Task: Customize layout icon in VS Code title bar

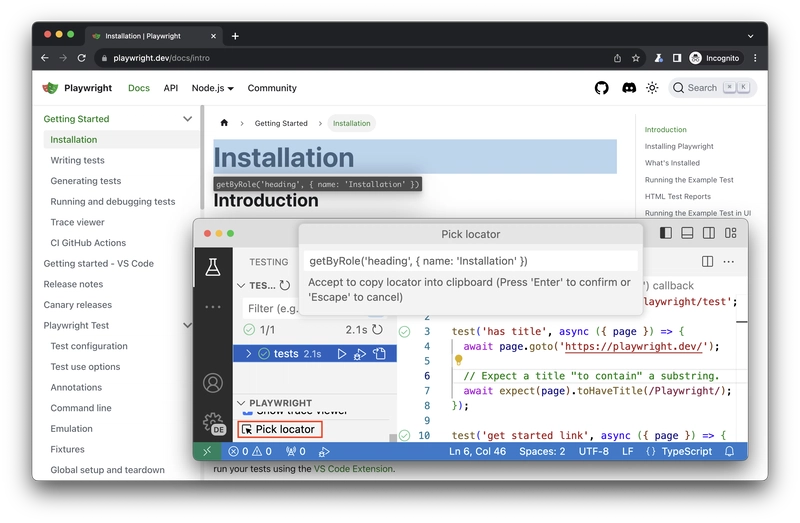Action: pyautogui.click(x=731, y=233)
